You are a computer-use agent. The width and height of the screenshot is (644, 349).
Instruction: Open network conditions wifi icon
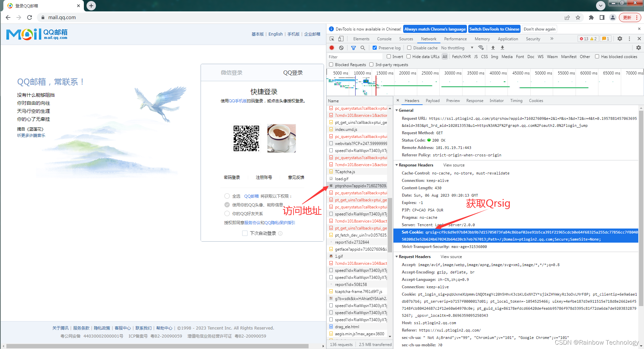pos(481,48)
